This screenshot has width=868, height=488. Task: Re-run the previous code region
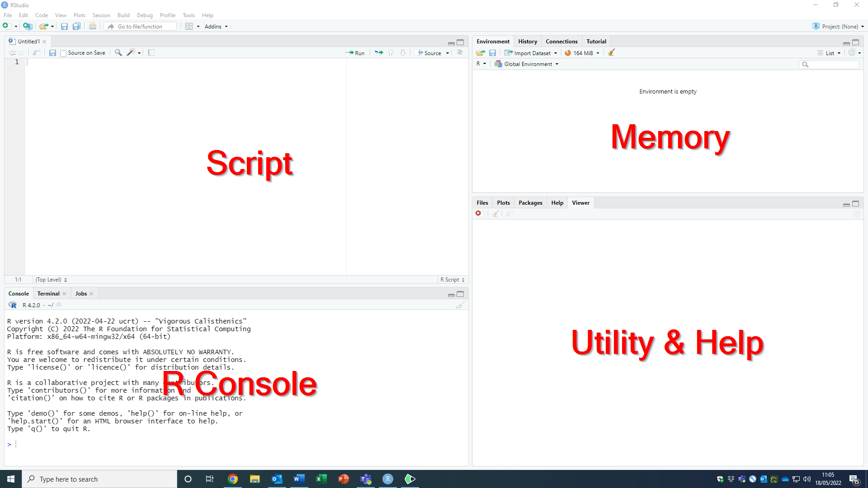[x=379, y=53]
